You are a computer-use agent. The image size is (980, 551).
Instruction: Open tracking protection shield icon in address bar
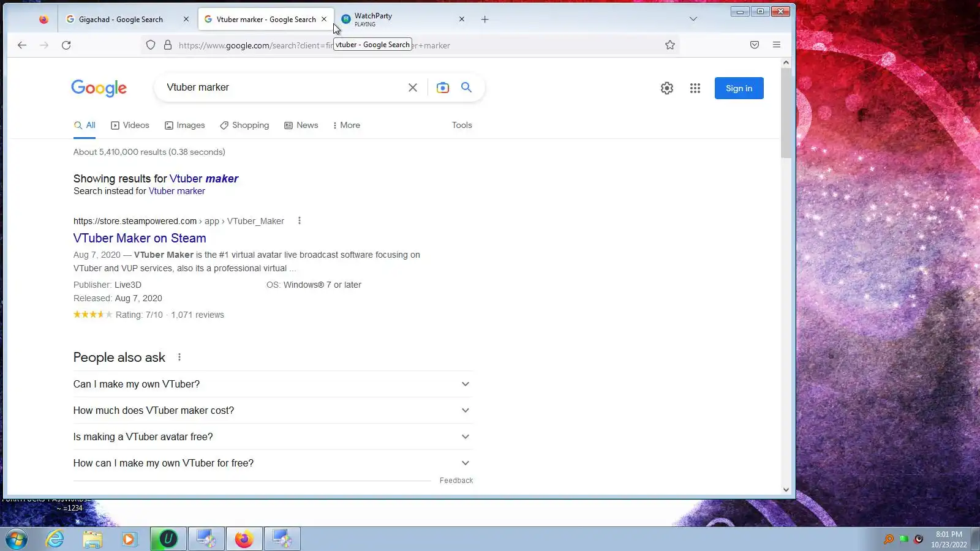[151, 45]
